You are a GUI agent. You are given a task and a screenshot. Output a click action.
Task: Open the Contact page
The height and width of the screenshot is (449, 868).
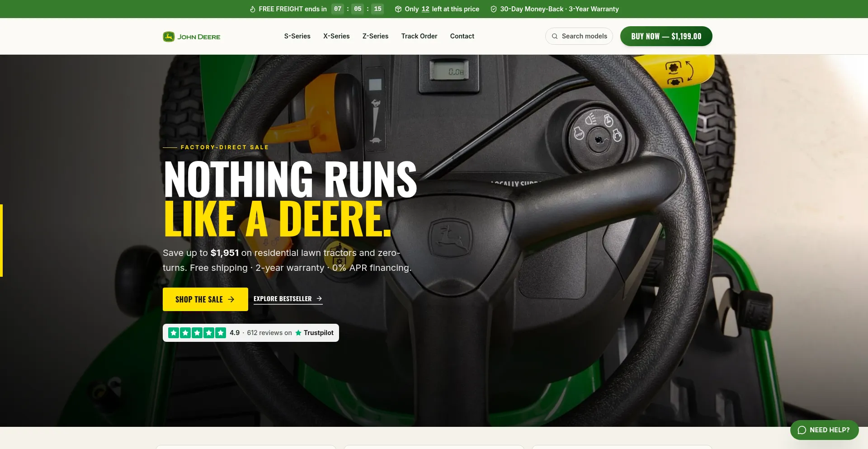click(x=462, y=36)
